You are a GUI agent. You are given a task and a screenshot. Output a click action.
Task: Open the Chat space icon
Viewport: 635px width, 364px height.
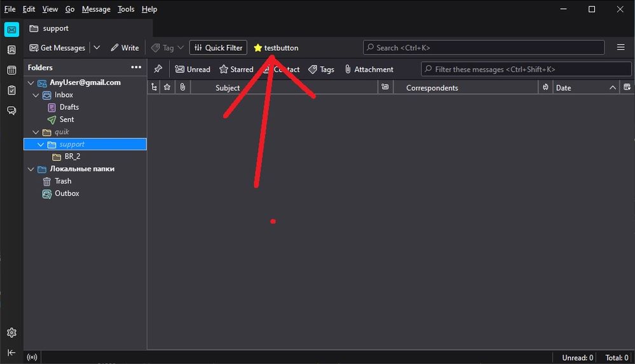coord(11,111)
